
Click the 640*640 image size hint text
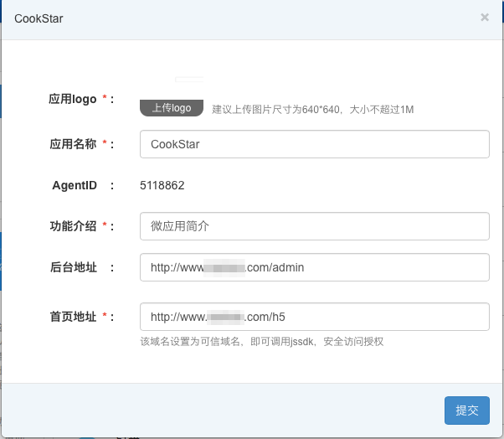(313, 110)
